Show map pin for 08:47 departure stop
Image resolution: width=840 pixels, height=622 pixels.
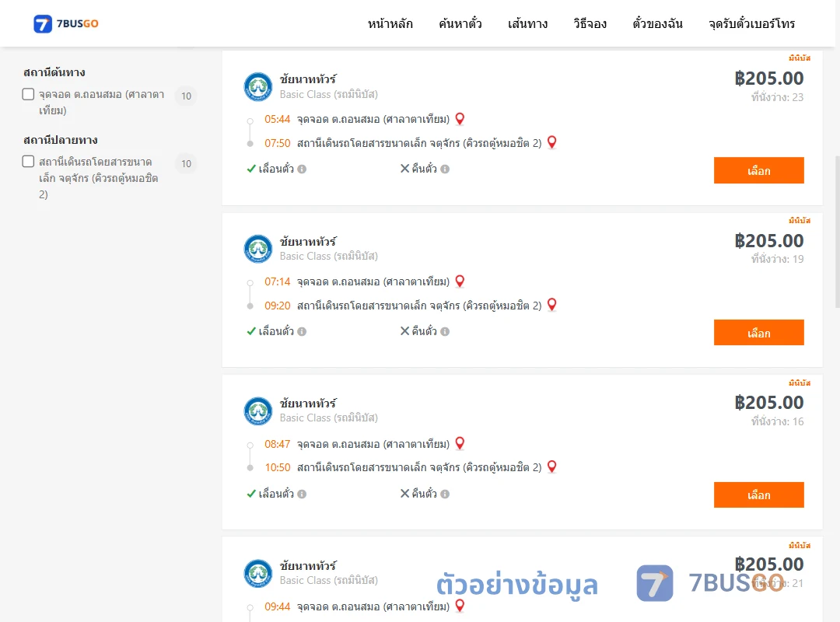[460, 444]
